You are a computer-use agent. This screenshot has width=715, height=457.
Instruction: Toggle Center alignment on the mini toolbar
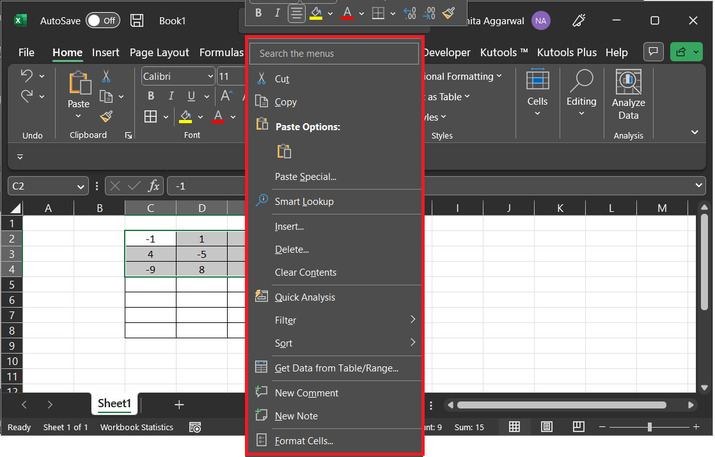tap(296, 13)
